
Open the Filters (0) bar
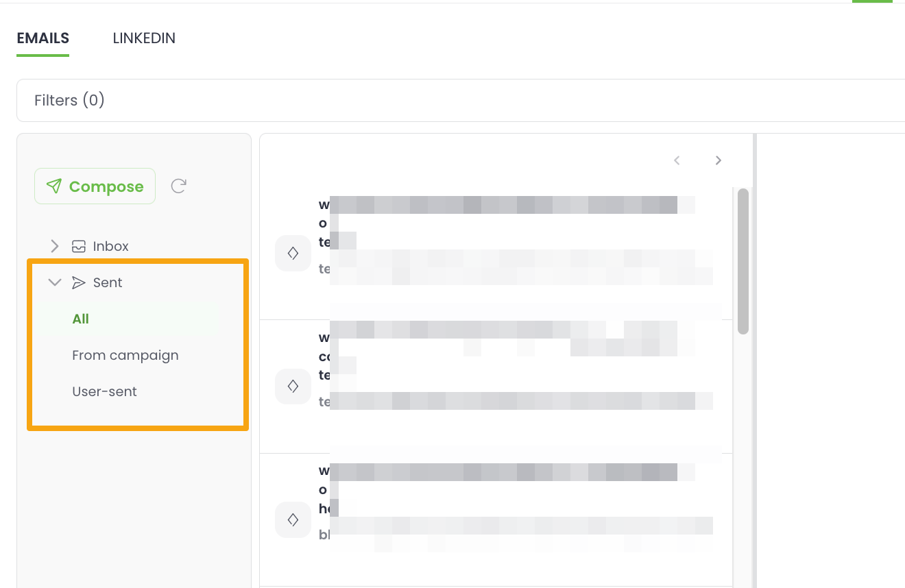tap(461, 101)
